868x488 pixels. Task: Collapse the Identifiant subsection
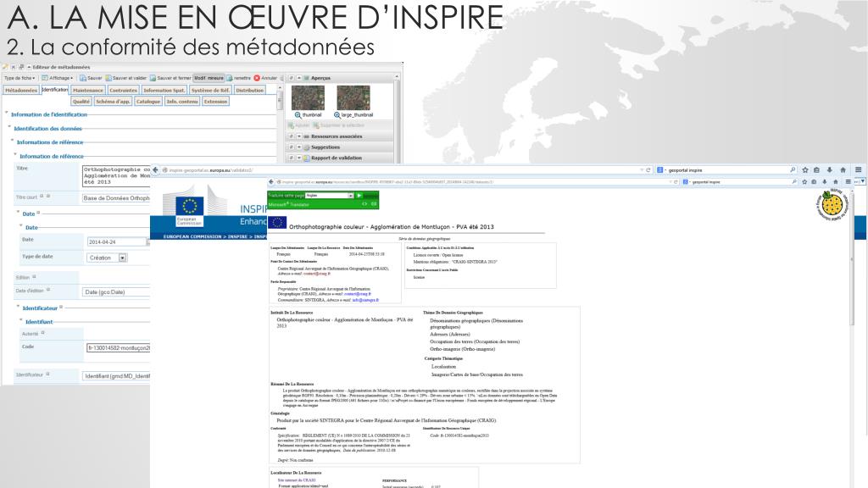point(21,320)
